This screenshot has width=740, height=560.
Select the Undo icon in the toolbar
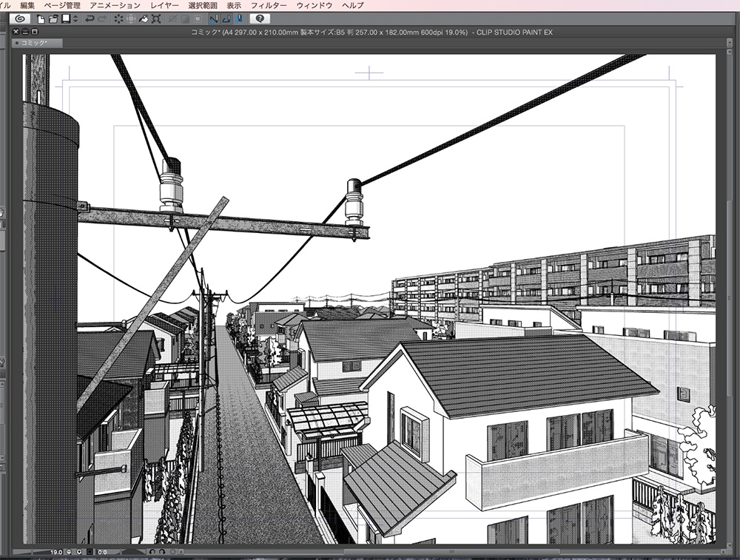(x=90, y=18)
